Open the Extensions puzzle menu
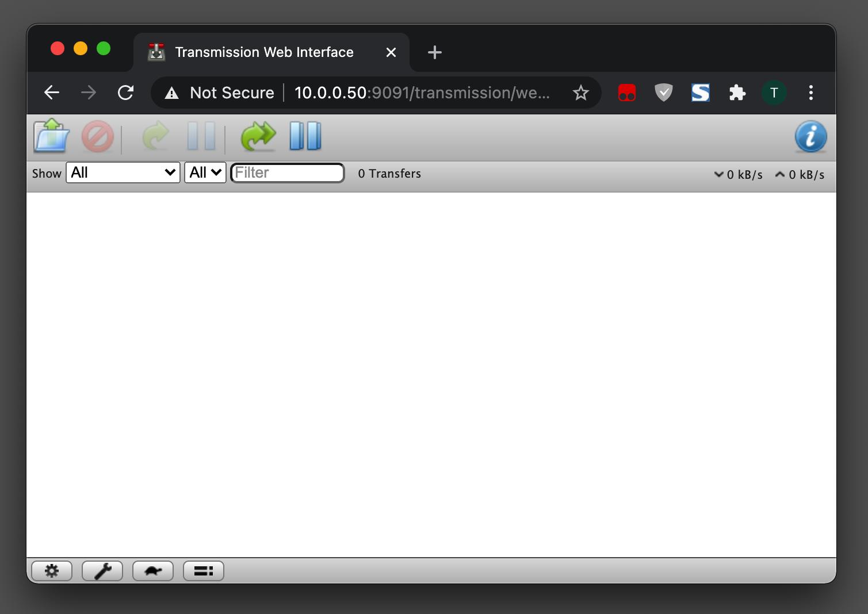The width and height of the screenshot is (868, 614). pos(737,93)
